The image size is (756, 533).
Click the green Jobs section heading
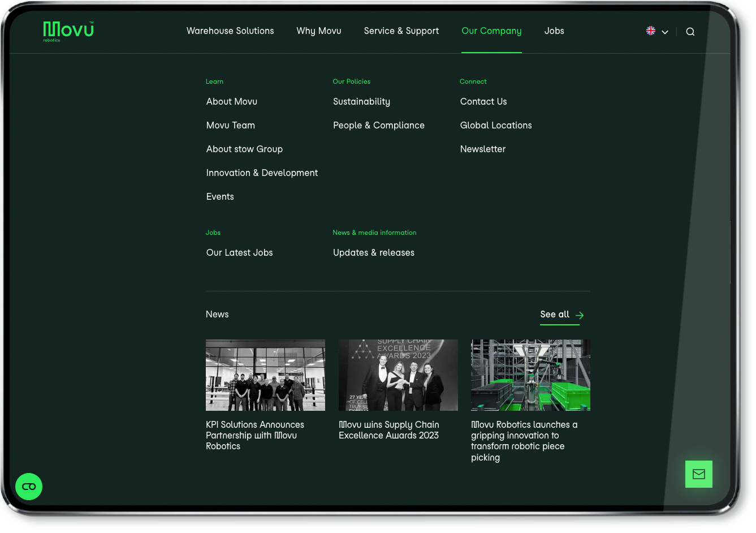point(213,233)
